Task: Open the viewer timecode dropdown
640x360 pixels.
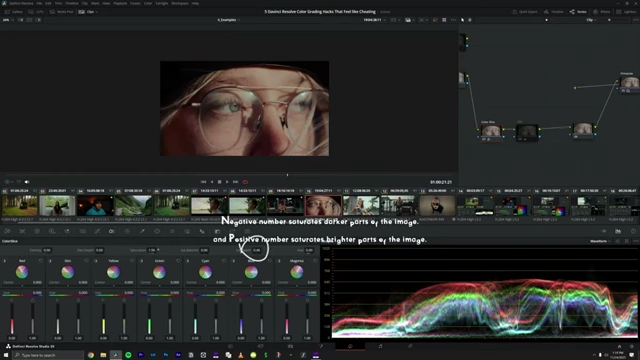Action: click(374, 20)
